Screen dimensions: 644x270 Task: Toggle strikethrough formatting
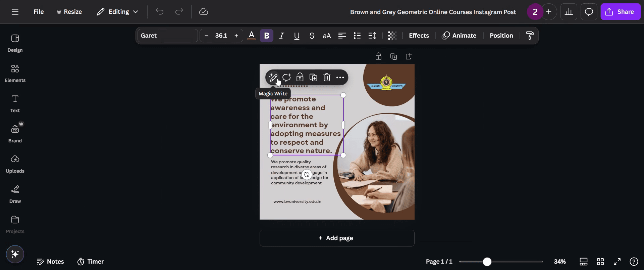pyautogui.click(x=312, y=36)
